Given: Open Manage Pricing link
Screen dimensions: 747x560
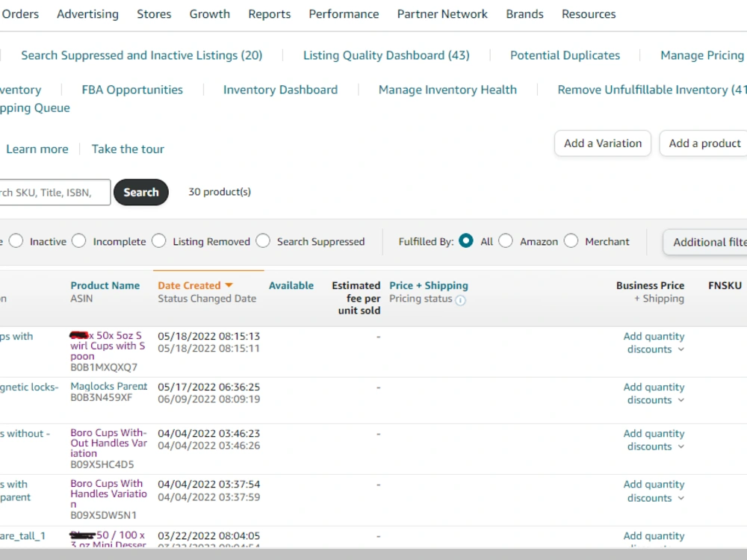Looking at the screenshot, I should click(x=702, y=55).
